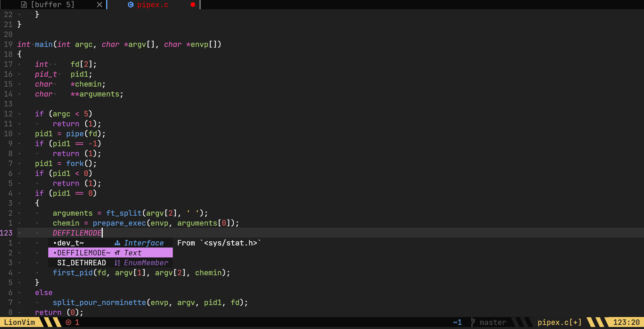The height and width of the screenshot is (329, 644).
Task: Click the C language icon on pipex.c tab
Action: point(130,5)
